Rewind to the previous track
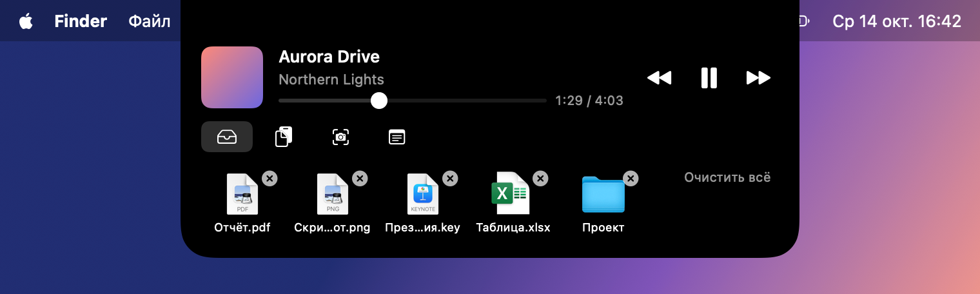 (660, 78)
